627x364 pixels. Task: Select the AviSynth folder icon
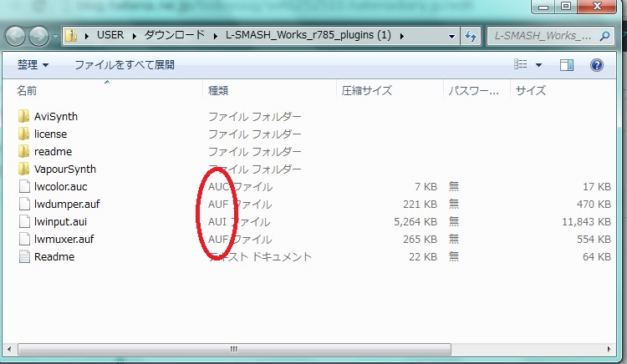pos(23,116)
